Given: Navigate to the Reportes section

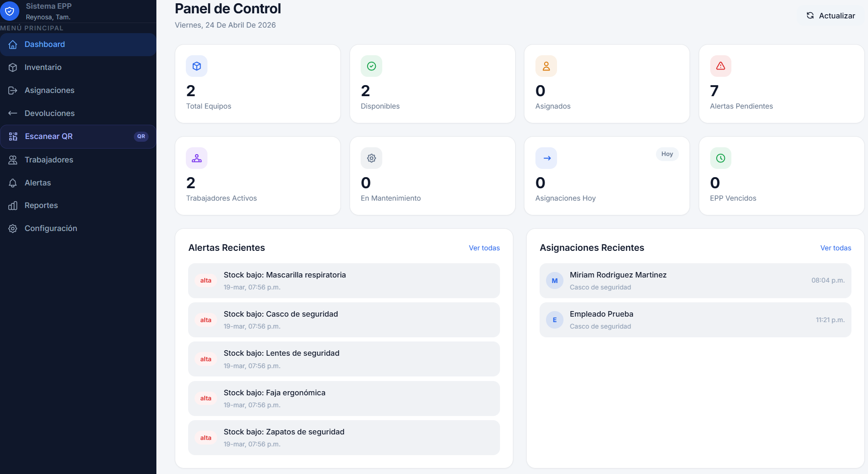Looking at the screenshot, I should click(41, 205).
